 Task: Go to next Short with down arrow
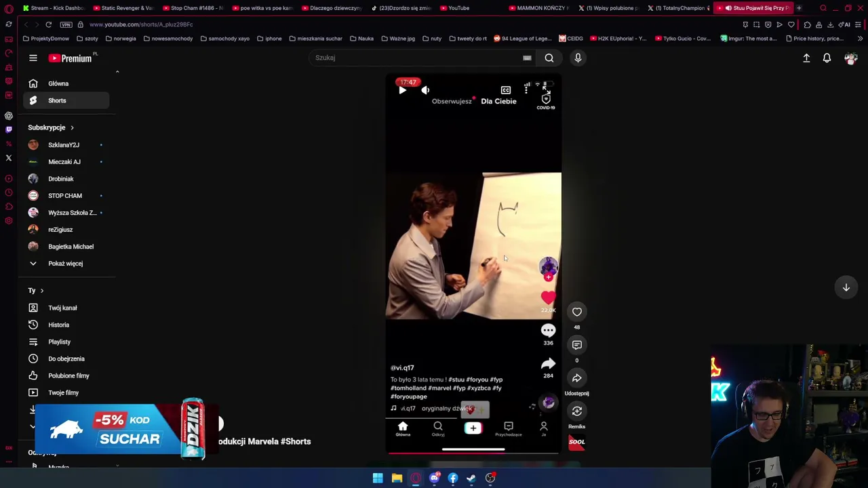click(x=846, y=287)
